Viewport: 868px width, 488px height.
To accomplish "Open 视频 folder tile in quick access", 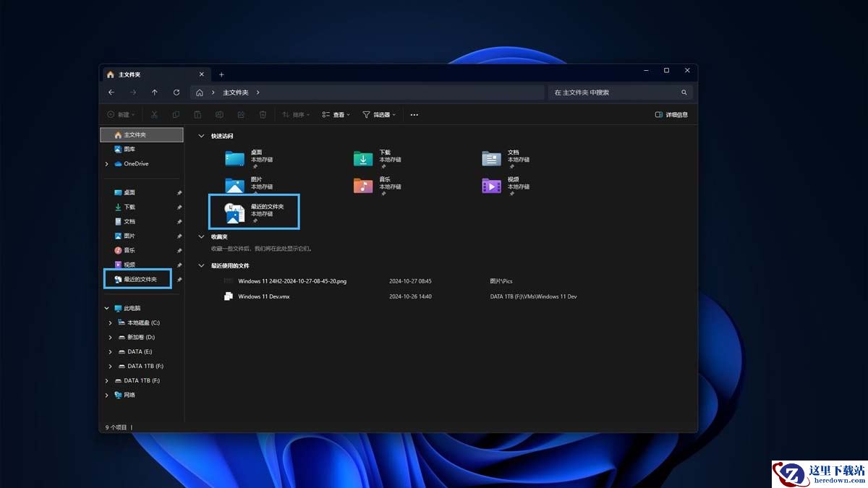I will tap(506, 185).
